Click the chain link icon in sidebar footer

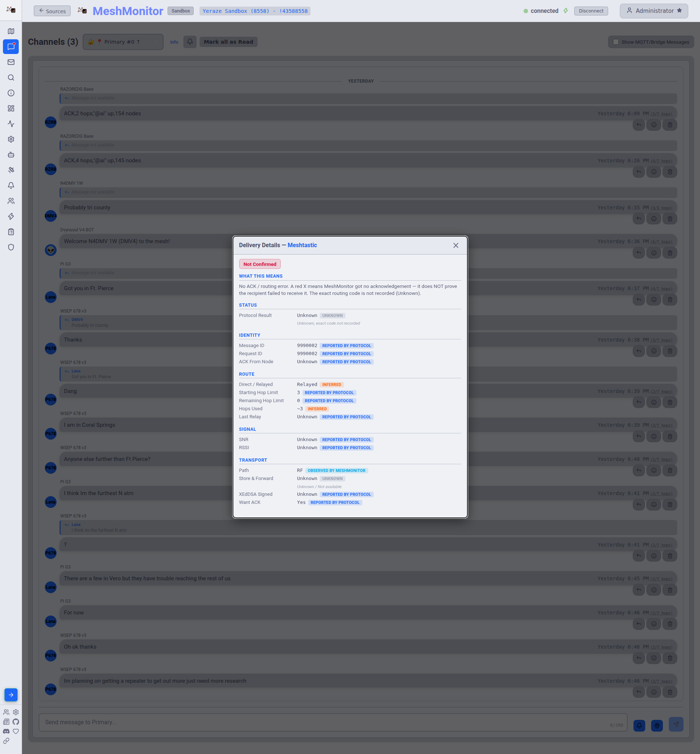7,741
